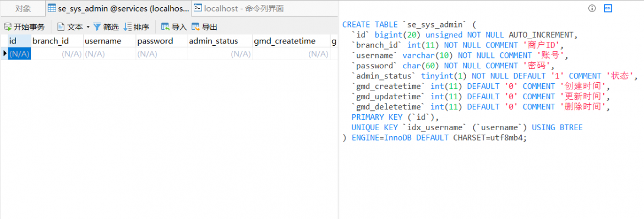Click 开始事务 to begin a transaction
The width and height of the screenshot is (644, 219).
click(24, 27)
